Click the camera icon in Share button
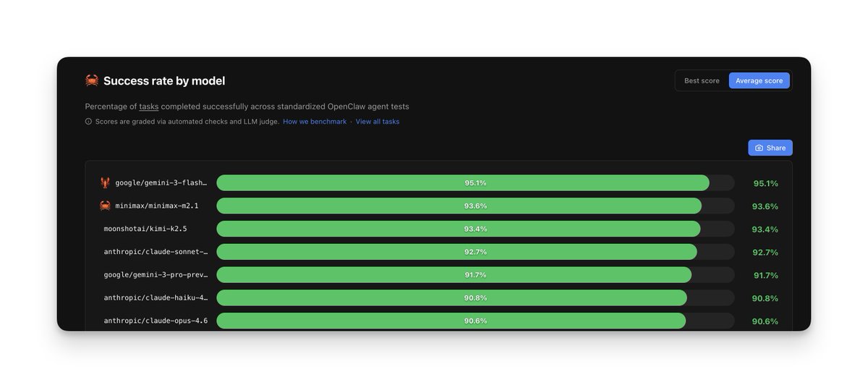Screen dimensions: 868x388 tap(759, 148)
